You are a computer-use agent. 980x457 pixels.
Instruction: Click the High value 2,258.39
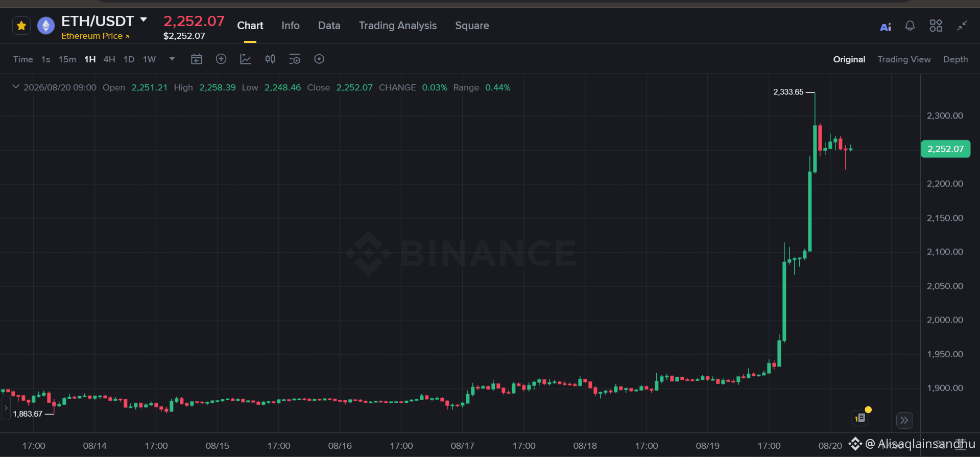coord(218,87)
